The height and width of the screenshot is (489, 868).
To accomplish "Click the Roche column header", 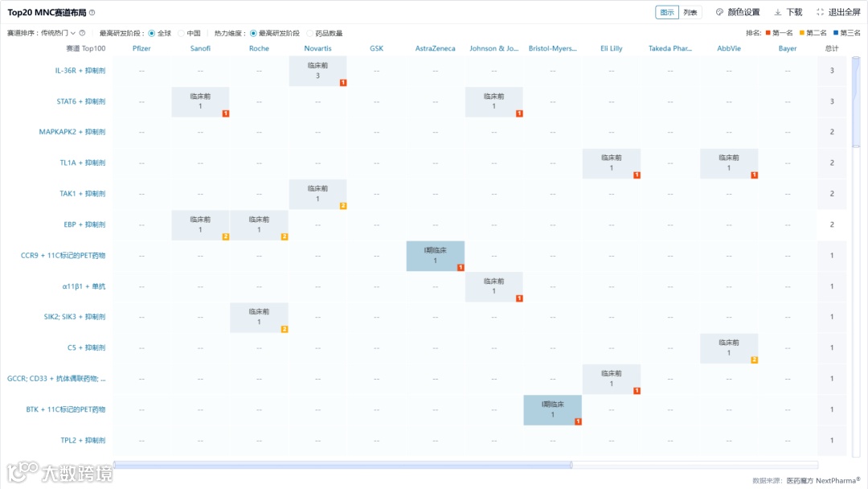I will (259, 49).
